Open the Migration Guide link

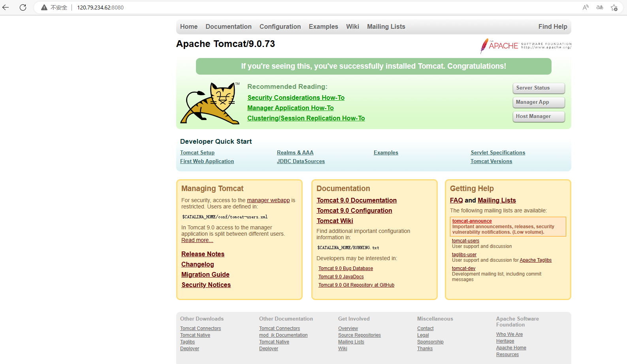pos(205,274)
